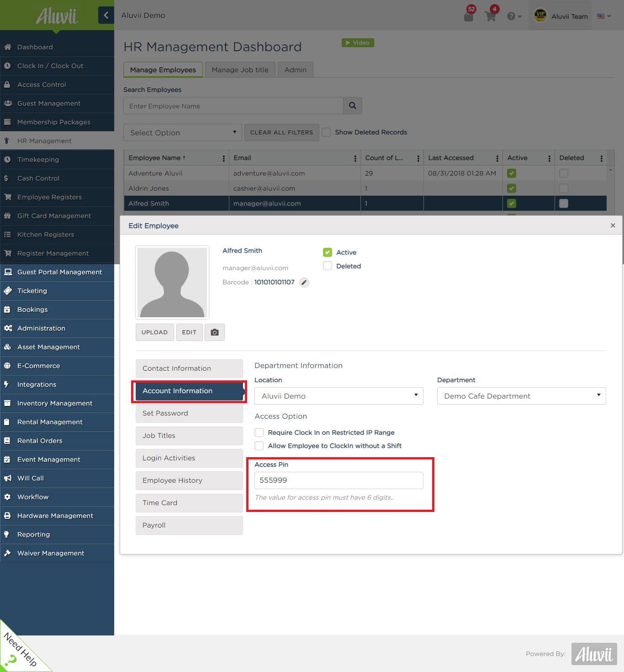Screen dimensions: 624x672
Task: Open the camera capture for profile photo
Action: pos(215,332)
